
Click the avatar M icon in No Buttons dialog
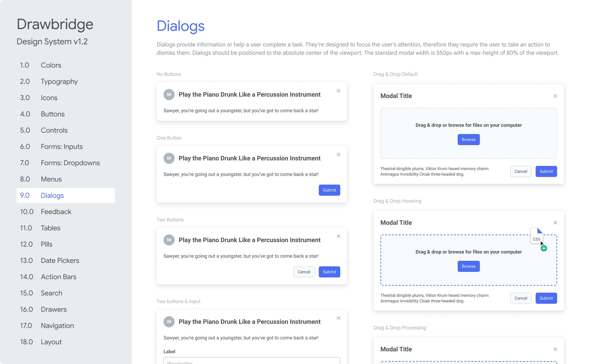point(169,95)
